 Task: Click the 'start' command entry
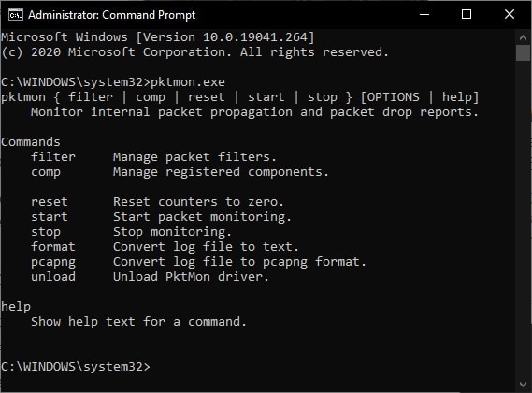(50, 217)
